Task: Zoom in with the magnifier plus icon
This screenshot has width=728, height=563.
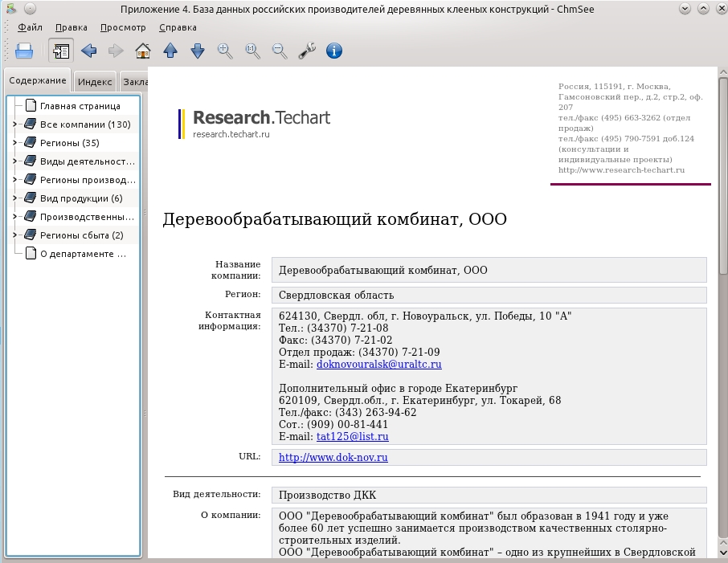Action: point(225,51)
